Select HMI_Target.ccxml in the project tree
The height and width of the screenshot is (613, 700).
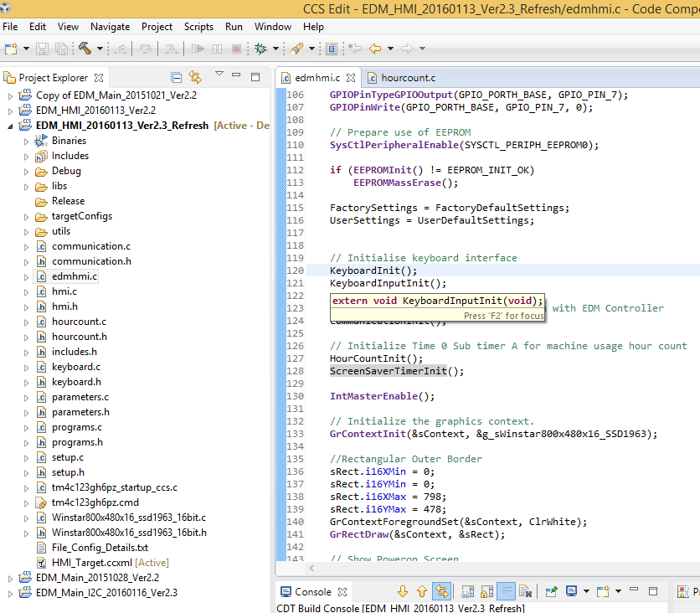point(92,563)
